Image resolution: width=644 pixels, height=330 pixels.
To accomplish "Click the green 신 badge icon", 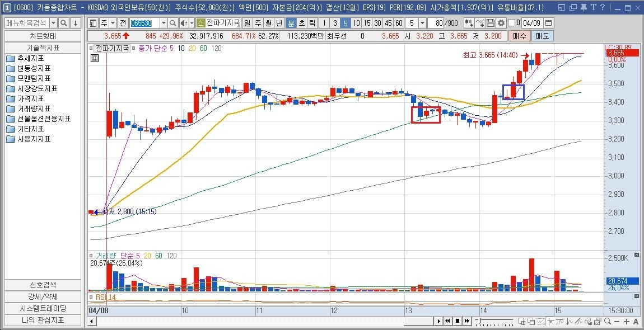I will pos(201,23).
